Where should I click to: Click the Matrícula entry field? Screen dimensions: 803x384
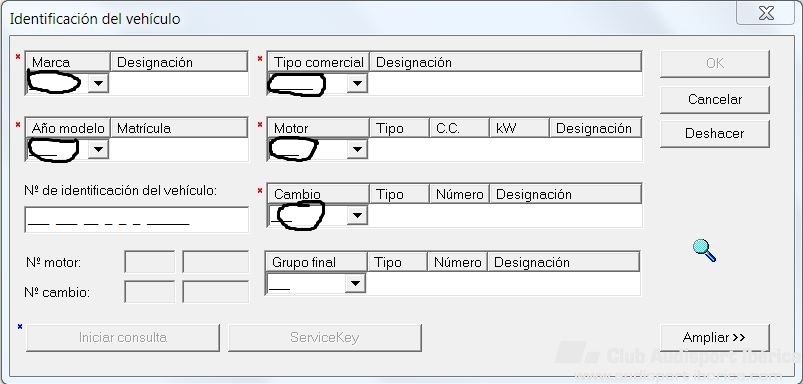click(x=179, y=150)
